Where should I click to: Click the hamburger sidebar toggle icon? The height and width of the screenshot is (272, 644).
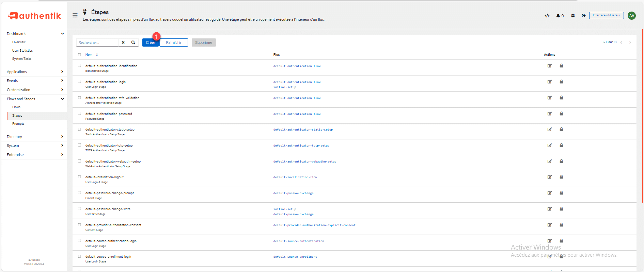75,15
